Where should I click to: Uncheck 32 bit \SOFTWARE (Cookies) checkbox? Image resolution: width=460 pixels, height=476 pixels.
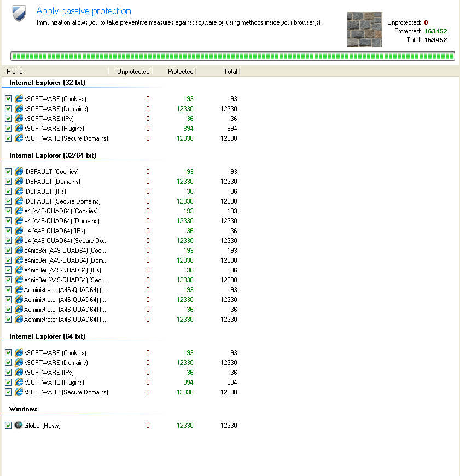(9, 99)
